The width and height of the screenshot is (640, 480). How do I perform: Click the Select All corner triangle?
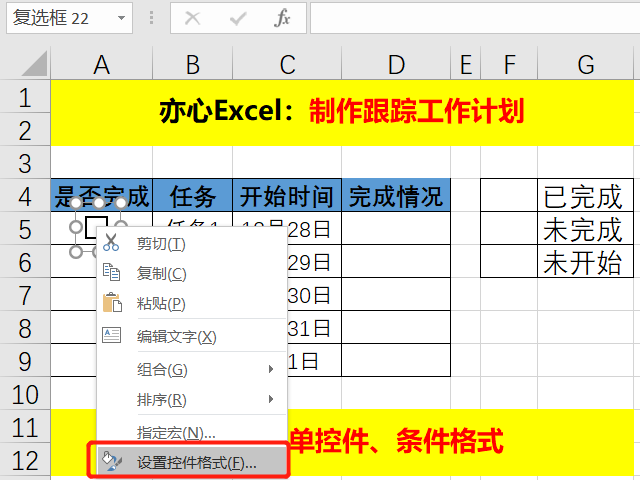tap(35, 64)
